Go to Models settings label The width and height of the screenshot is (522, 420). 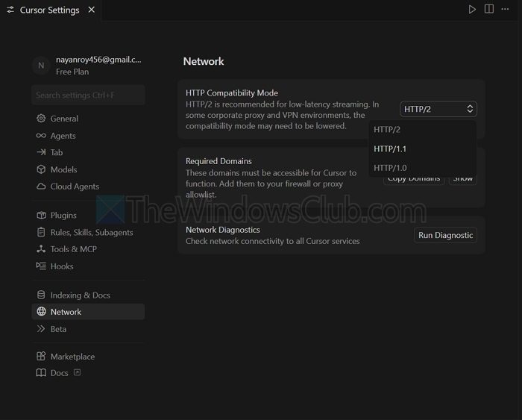coord(63,169)
